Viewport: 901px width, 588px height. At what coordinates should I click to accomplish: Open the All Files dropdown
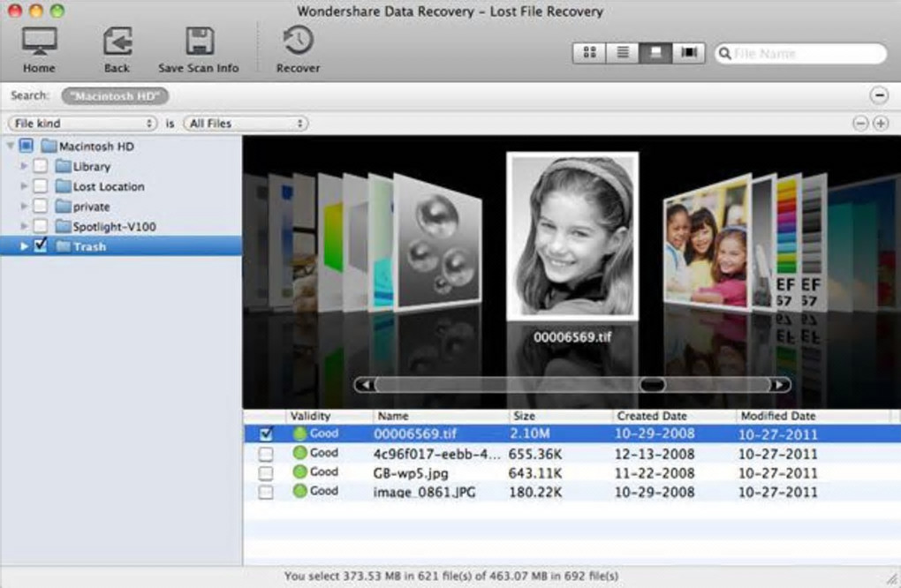(246, 124)
